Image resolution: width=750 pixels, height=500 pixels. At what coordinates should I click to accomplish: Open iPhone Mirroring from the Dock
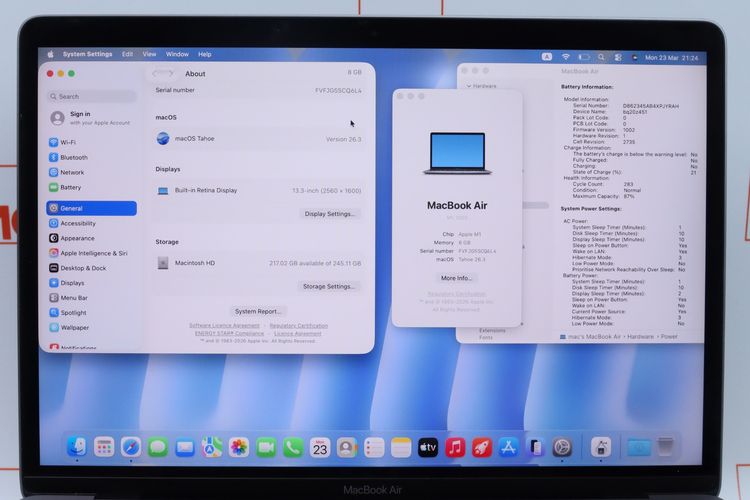tap(536, 447)
